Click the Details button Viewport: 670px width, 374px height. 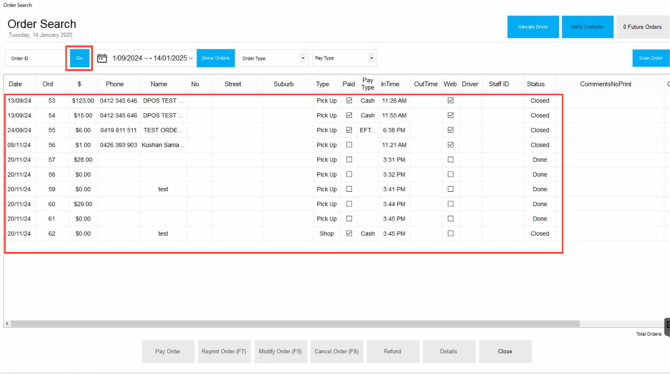point(449,351)
